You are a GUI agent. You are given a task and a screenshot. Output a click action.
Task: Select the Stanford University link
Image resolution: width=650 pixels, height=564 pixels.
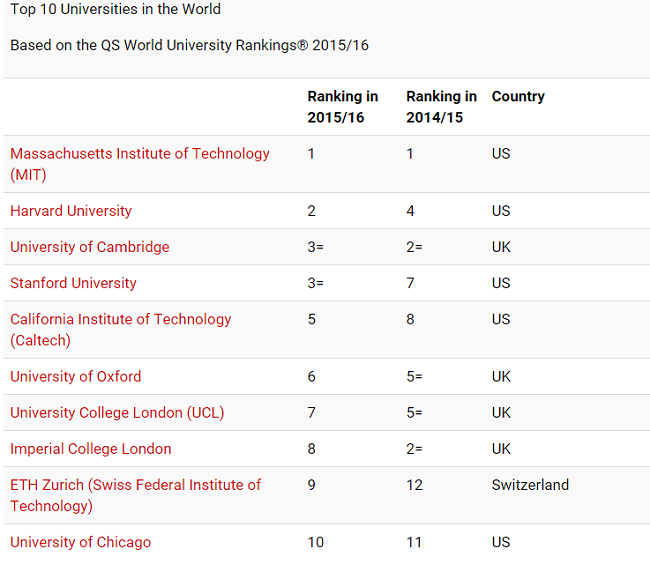click(73, 283)
